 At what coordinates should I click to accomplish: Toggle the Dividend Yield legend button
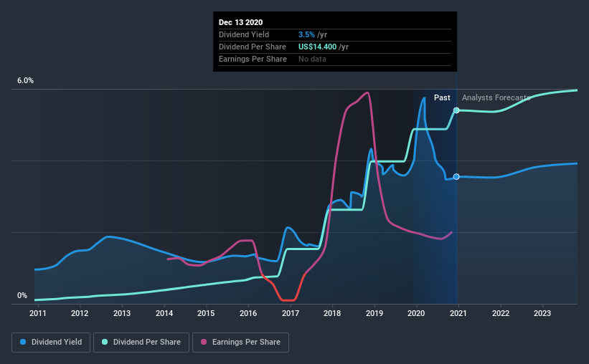(x=51, y=343)
